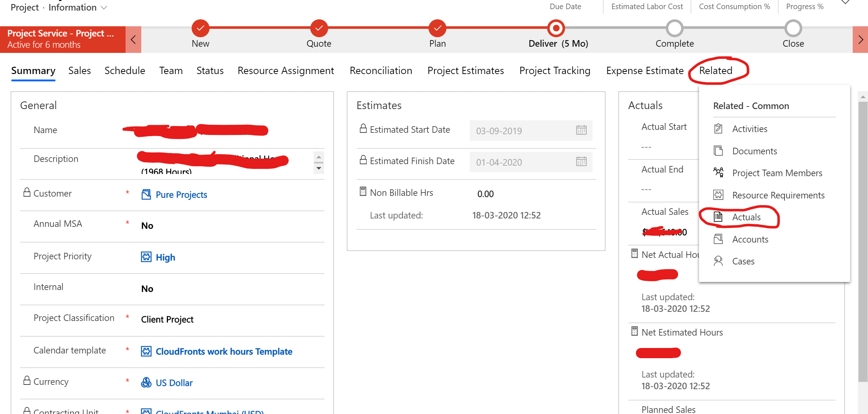
Task: Switch to the Project Tracking tab
Action: [x=555, y=70]
